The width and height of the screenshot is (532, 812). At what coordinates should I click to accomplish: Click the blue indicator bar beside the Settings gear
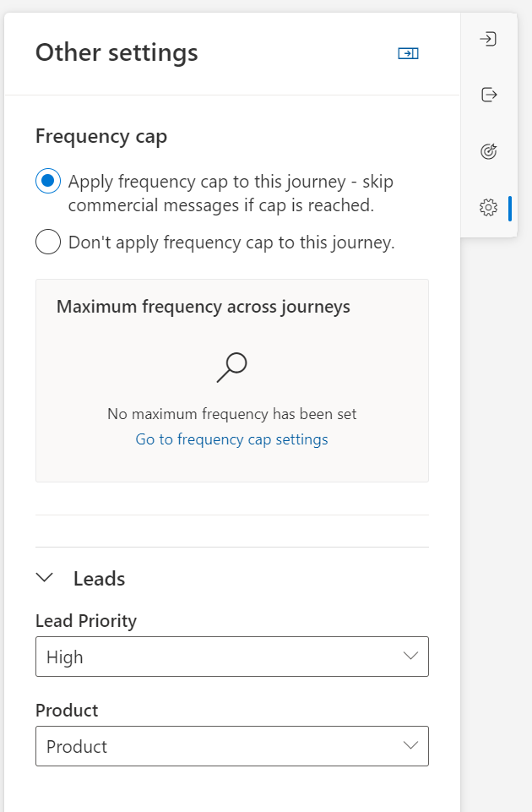[510, 206]
